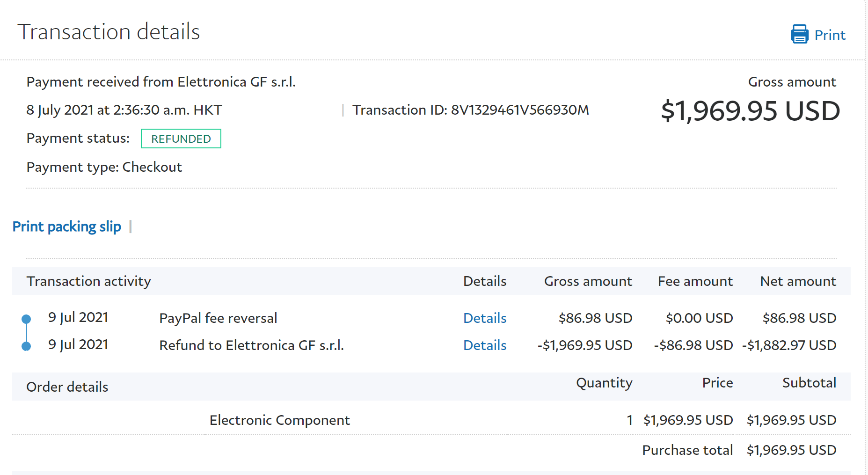Click the Print link text

(830, 35)
